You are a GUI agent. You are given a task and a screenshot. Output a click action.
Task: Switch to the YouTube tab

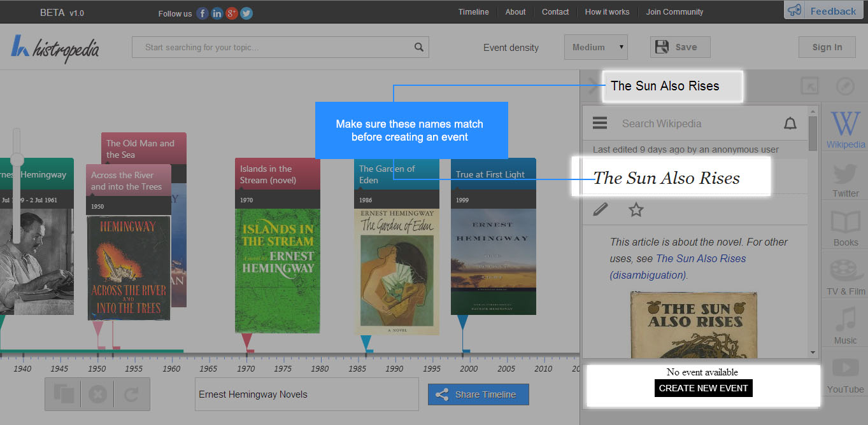pos(845,375)
